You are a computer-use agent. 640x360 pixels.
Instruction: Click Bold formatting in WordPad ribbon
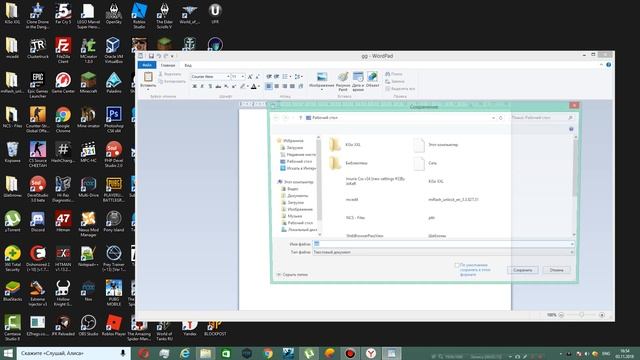(x=195, y=86)
